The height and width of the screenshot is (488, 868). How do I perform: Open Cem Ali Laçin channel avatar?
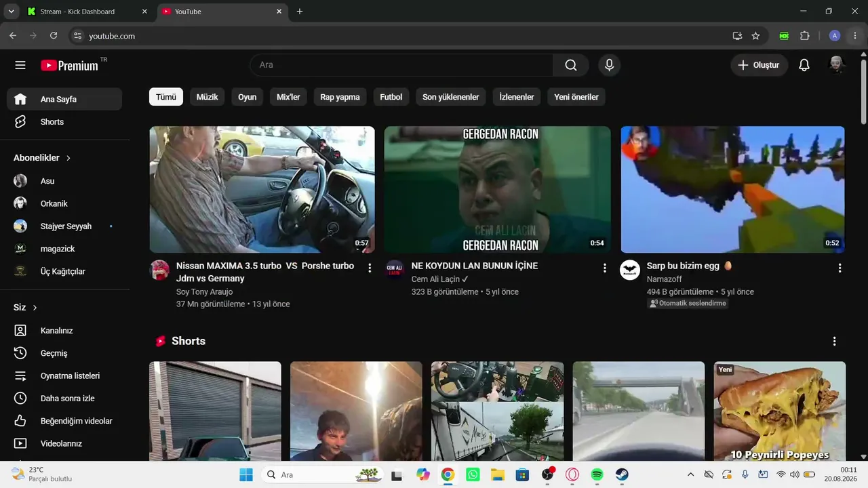pos(395,270)
